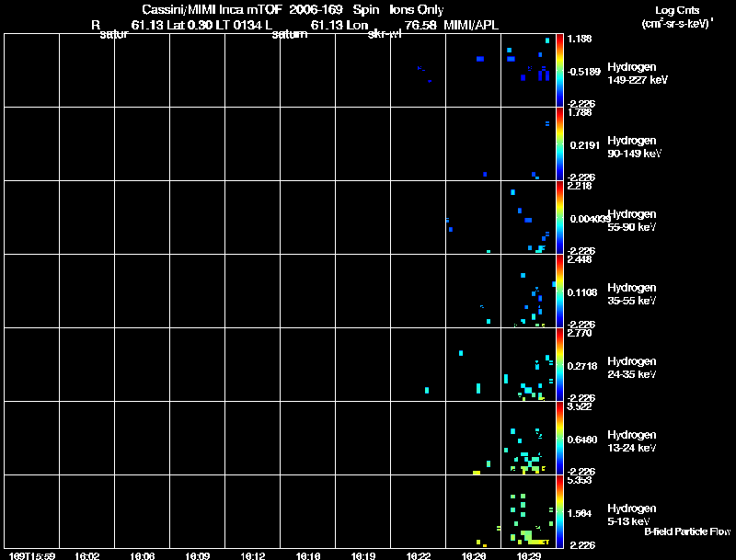Screen dimensions: 736x560
Task: Click the 16:26 time axis label
Action: (x=474, y=555)
